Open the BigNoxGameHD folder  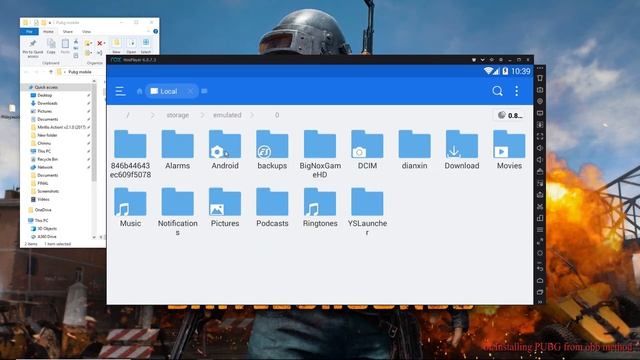pos(320,154)
